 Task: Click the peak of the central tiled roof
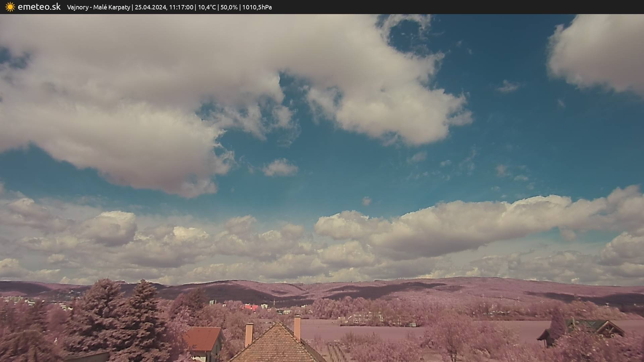point(278,323)
